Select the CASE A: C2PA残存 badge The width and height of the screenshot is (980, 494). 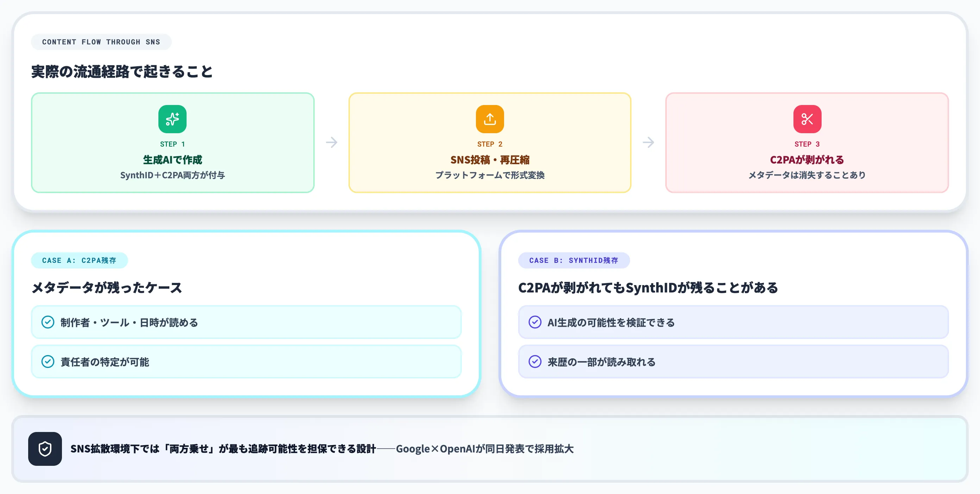[x=79, y=260]
